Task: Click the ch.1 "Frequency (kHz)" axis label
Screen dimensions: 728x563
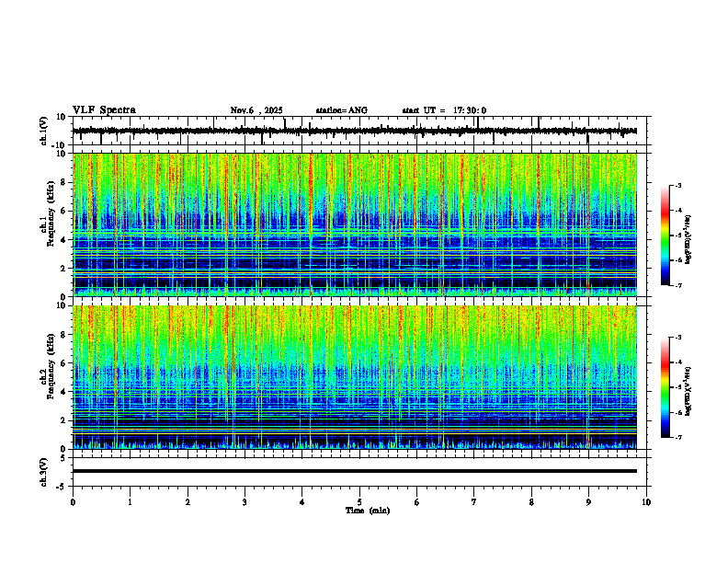Action: point(51,213)
